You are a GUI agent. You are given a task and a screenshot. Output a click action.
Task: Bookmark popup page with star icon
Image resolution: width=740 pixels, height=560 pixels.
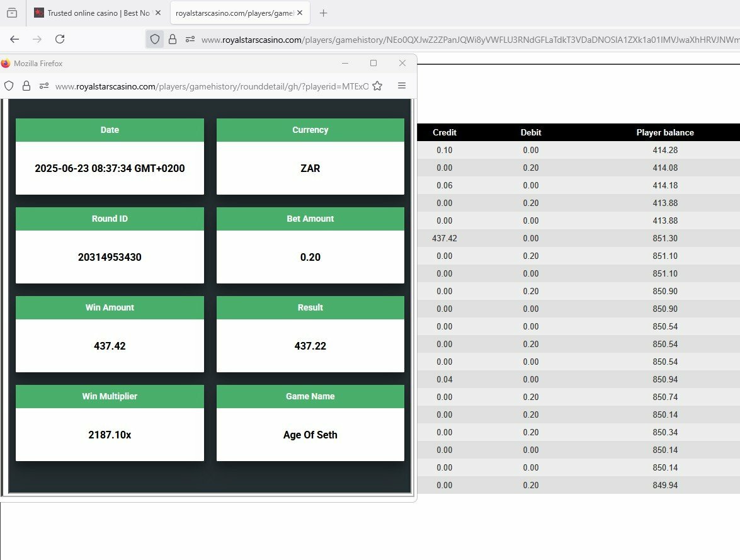pos(377,86)
